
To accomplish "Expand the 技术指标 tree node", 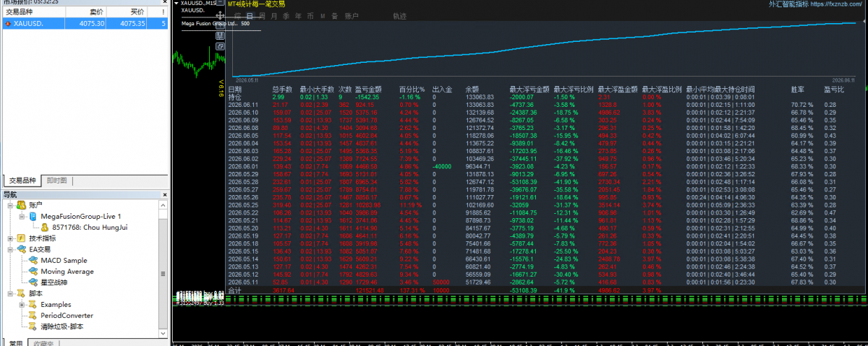I will 10,238.
